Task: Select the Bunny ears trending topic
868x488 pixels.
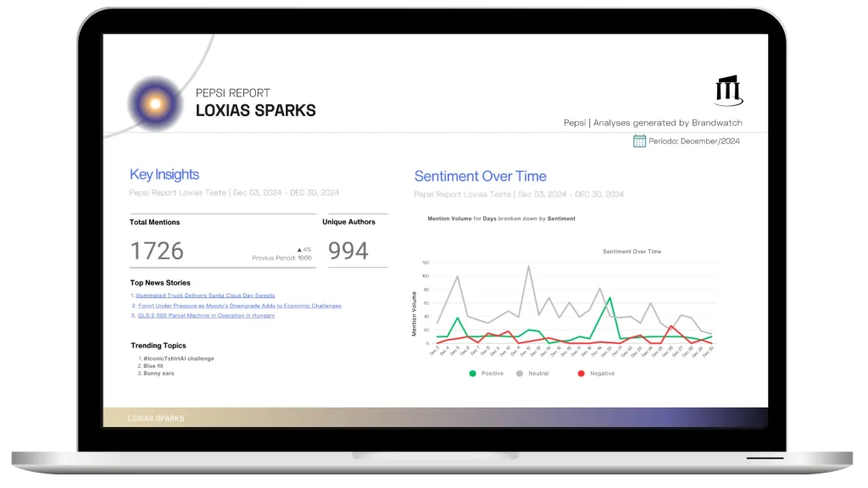Action: (159, 374)
